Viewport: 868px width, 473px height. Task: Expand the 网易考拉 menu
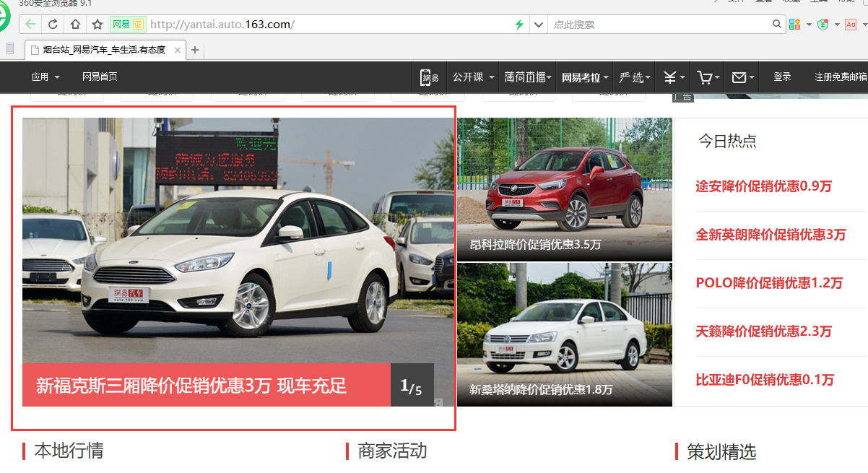pos(585,77)
